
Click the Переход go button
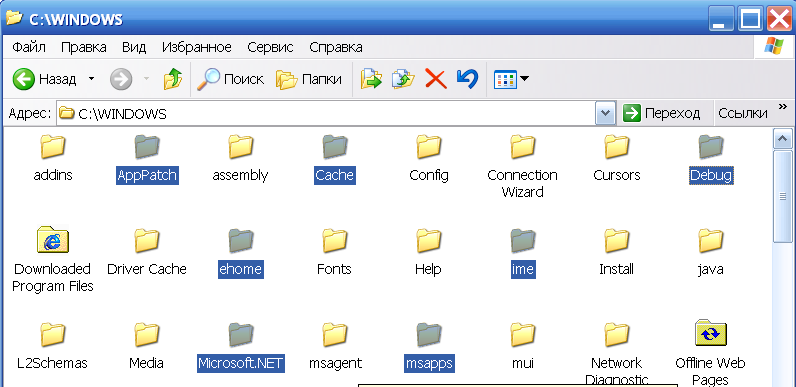tap(661, 113)
